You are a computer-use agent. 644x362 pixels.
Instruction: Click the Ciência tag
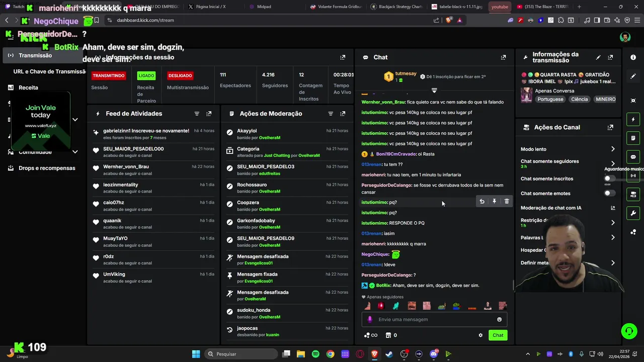579,99
